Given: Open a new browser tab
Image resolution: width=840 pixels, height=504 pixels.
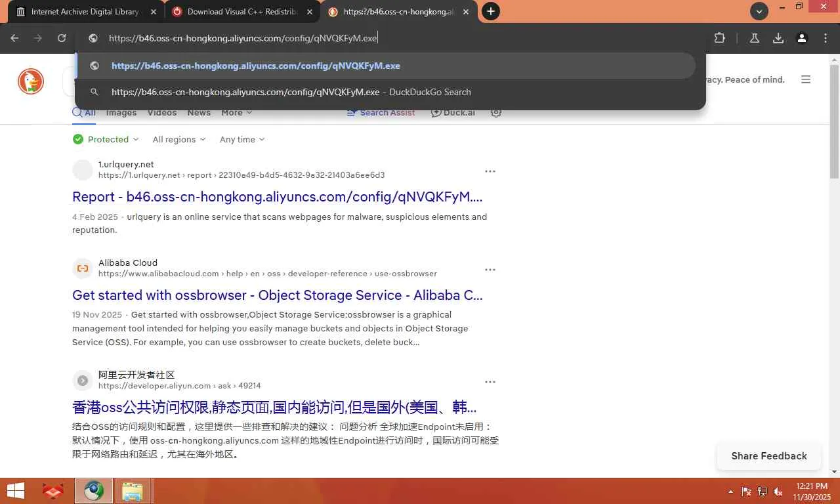Looking at the screenshot, I should [490, 11].
